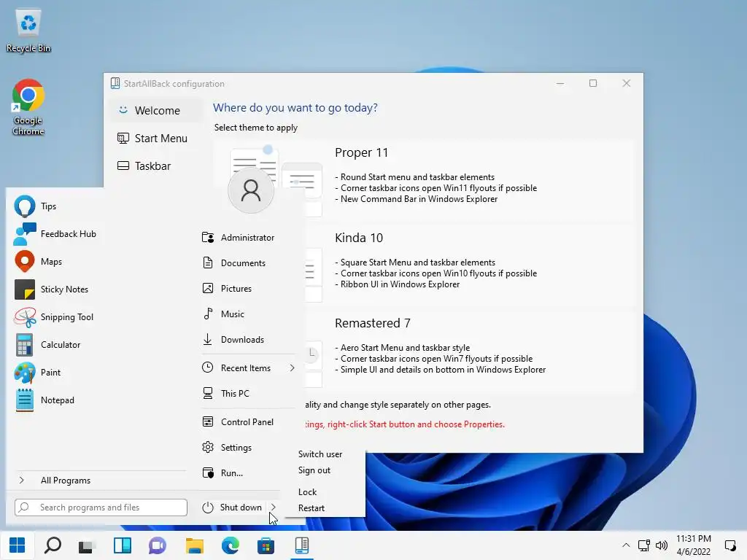Open the Notepad icon

[24, 400]
